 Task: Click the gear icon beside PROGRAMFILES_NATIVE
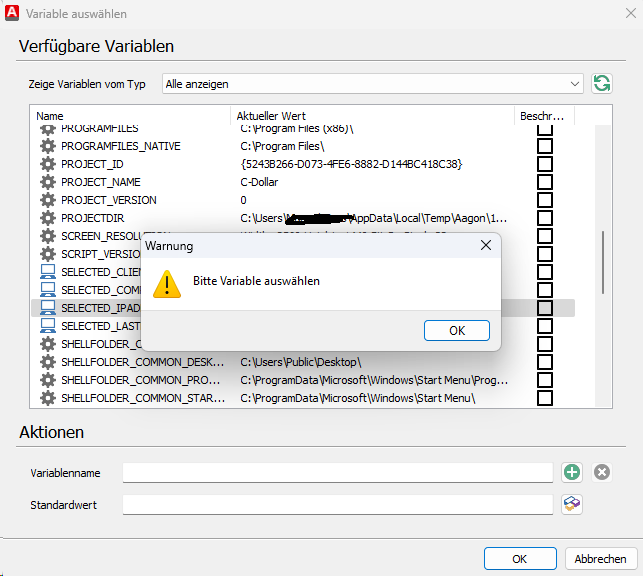[x=48, y=146]
